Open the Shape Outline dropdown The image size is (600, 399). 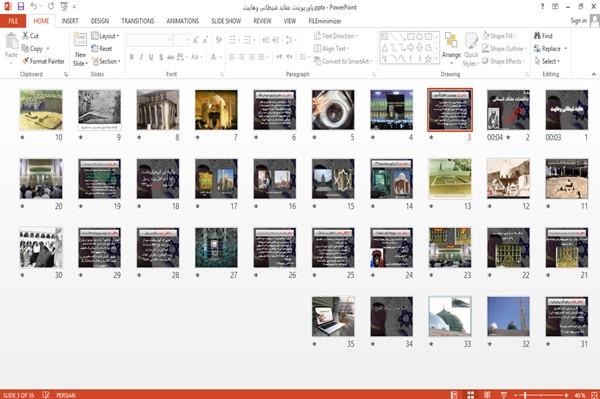(504, 49)
